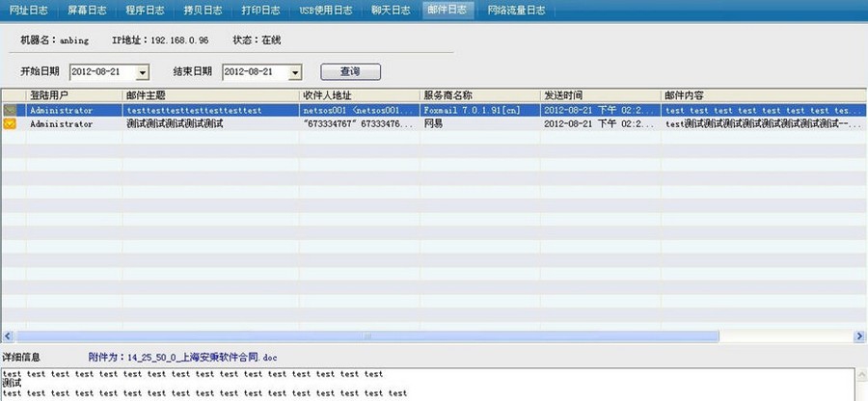
Task: Click Administrator in the 网易 row
Action: tap(61, 124)
